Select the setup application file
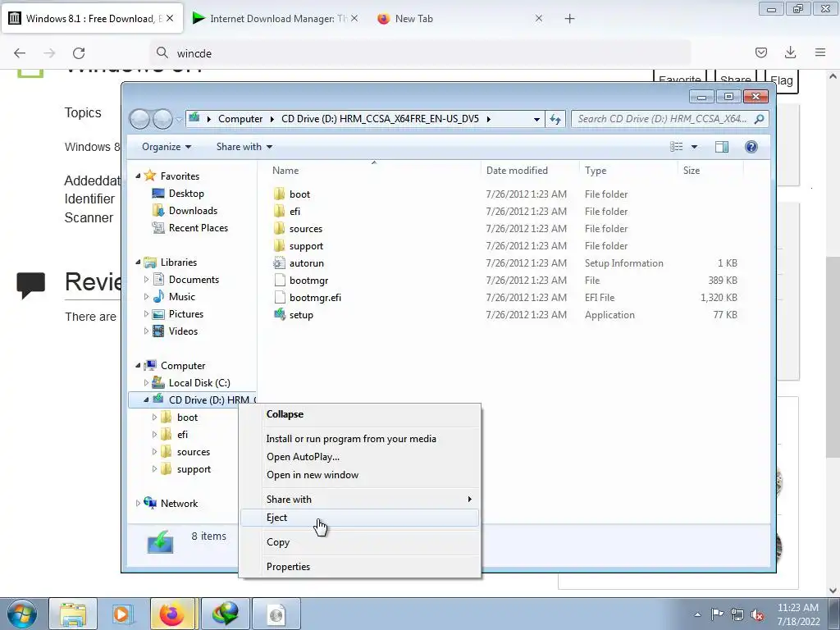 click(301, 315)
